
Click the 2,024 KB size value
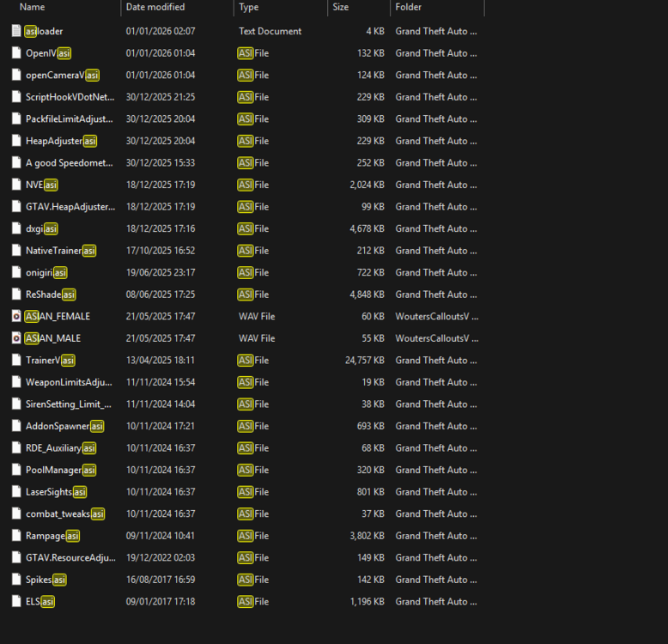tap(367, 185)
